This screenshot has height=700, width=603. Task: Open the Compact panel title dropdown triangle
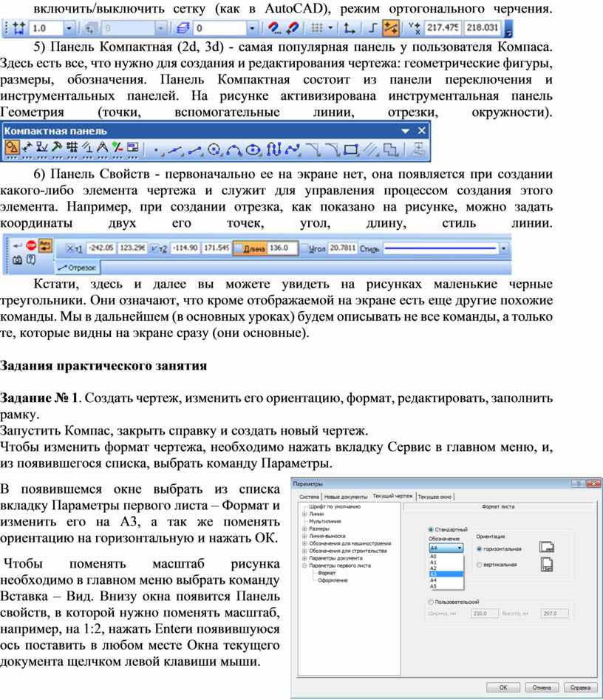click(x=405, y=132)
